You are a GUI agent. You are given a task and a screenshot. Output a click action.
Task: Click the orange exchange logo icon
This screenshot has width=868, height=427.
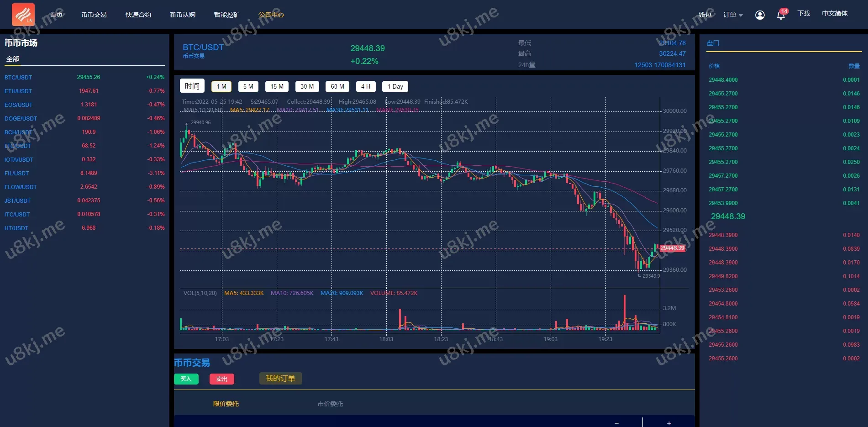click(23, 15)
